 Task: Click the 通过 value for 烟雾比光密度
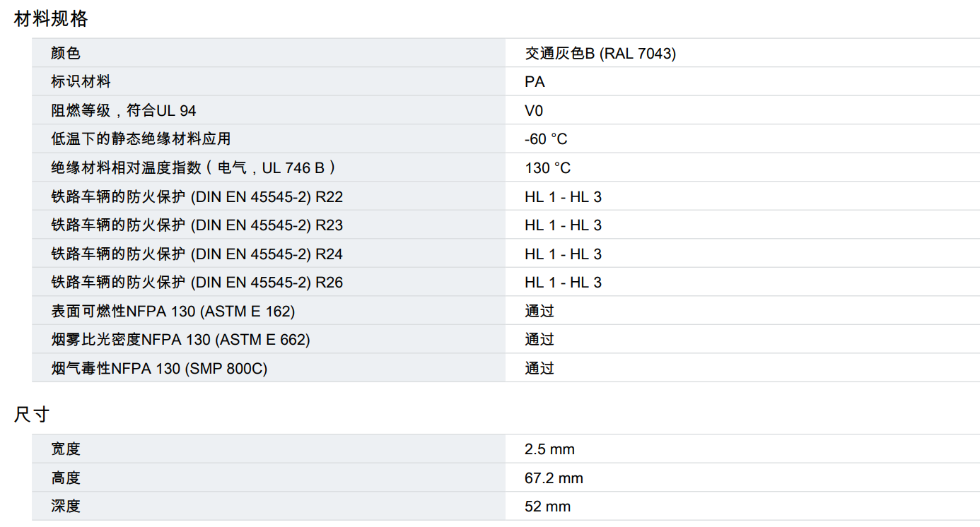[x=539, y=340]
